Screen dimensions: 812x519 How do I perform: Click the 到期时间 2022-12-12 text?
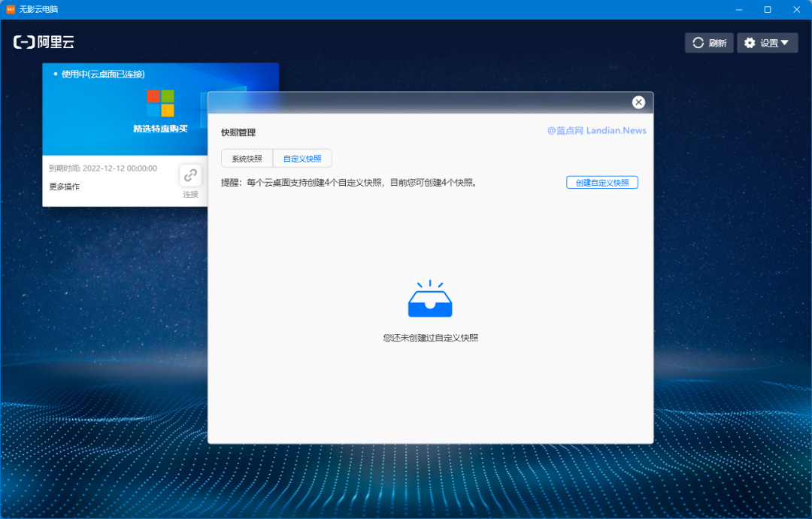103,168
